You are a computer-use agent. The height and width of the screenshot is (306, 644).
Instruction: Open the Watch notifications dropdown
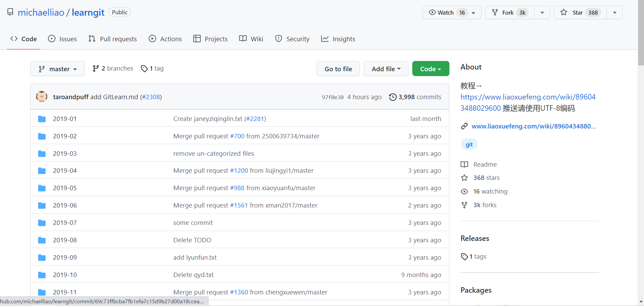pos(452,13)
